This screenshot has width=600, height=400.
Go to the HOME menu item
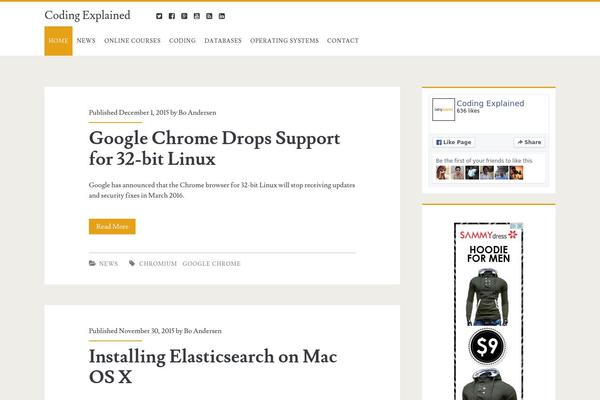coord(58,41)
